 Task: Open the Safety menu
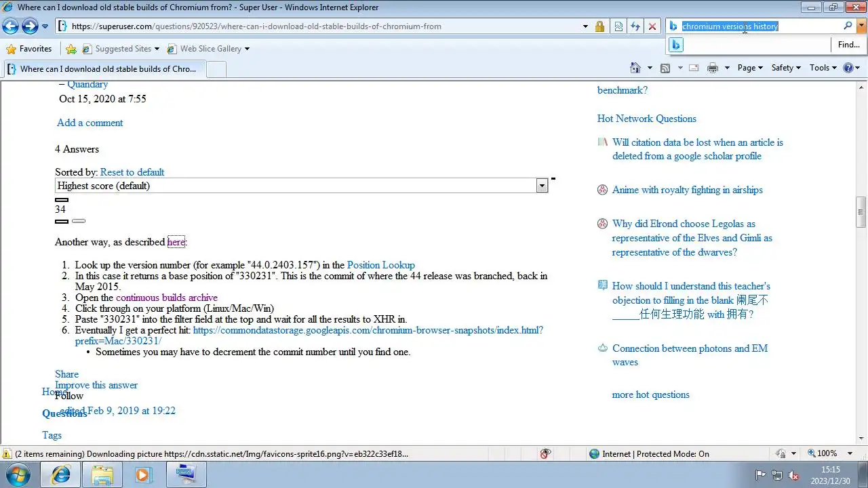click(786, 68)
